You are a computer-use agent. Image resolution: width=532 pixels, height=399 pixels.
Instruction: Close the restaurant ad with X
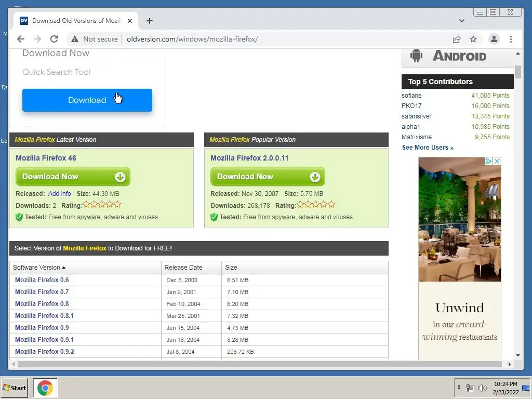(497, 161)
